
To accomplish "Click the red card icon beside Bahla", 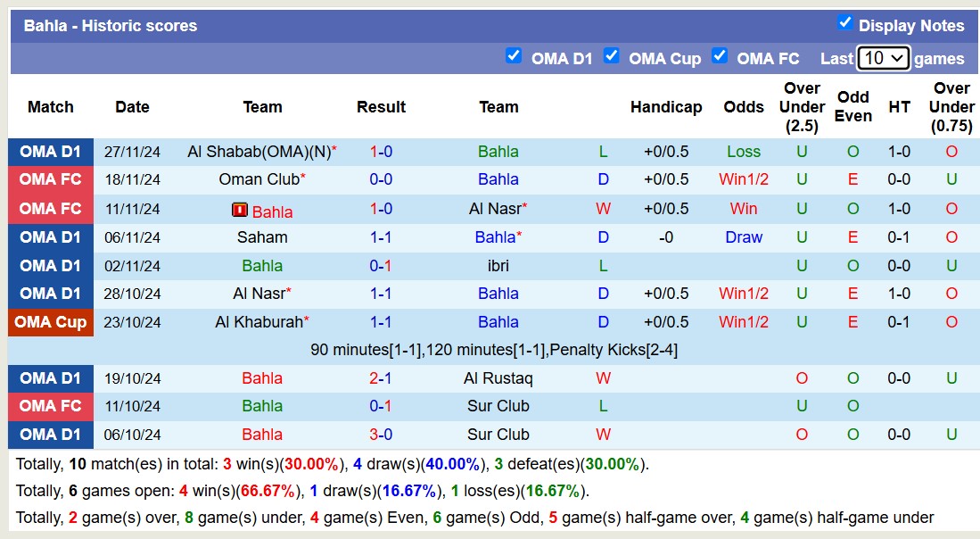I will 239,211.
